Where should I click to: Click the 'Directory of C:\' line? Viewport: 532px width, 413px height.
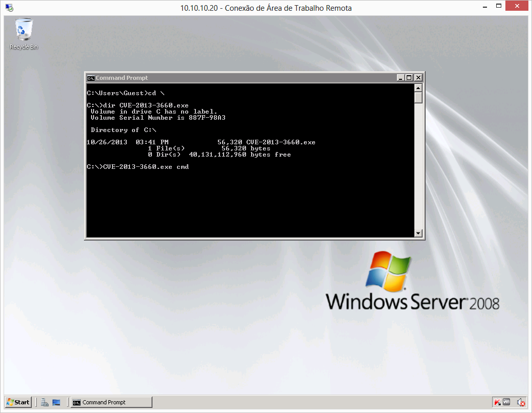point(123,129)
